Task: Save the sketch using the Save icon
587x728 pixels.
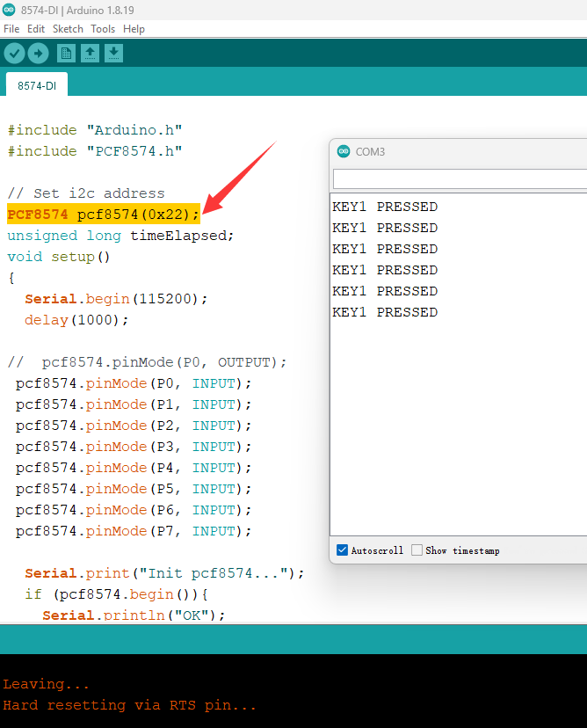Action: click(113, 54)
